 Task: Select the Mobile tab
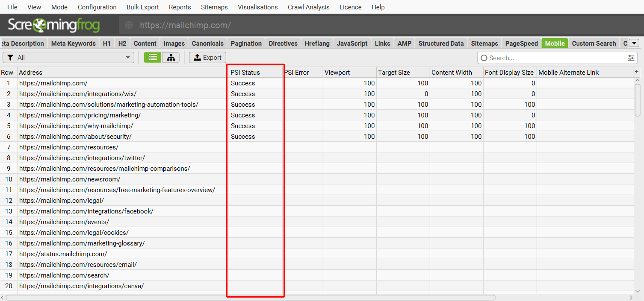point(555,43)
